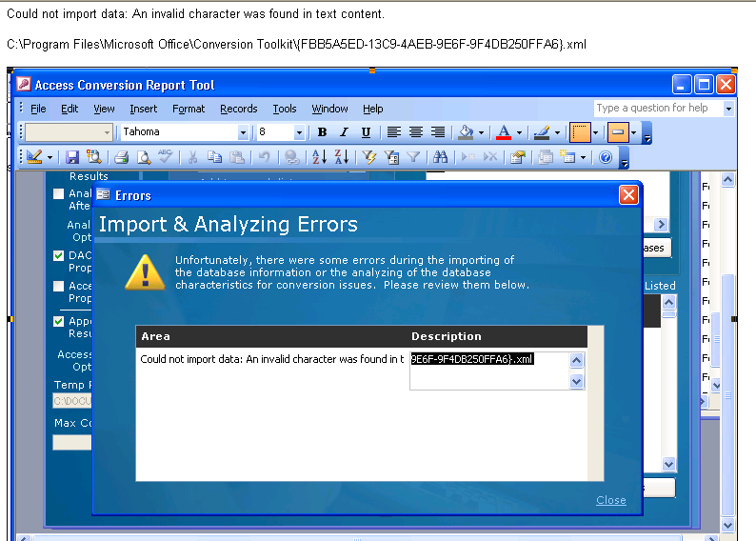Close the Errors dialog with X
This screenshot has height=541, width=756.
(628, 195)
